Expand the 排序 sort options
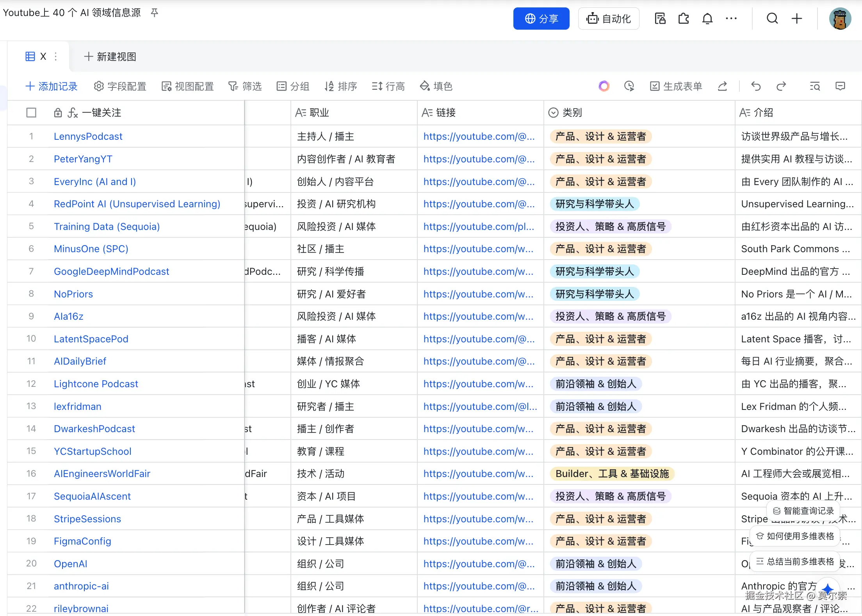Screen dimensions: 862x616 click(x=340, y=86)
